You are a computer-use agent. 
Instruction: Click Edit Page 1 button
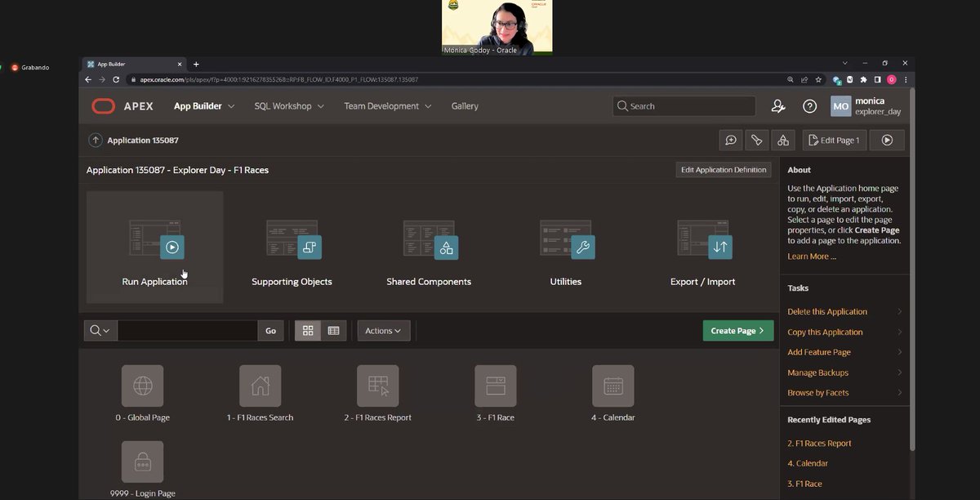point(834,141)
